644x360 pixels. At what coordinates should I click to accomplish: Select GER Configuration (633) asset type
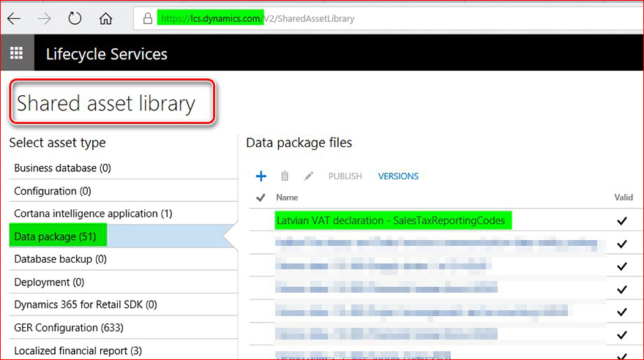click(x=123, y=328)
